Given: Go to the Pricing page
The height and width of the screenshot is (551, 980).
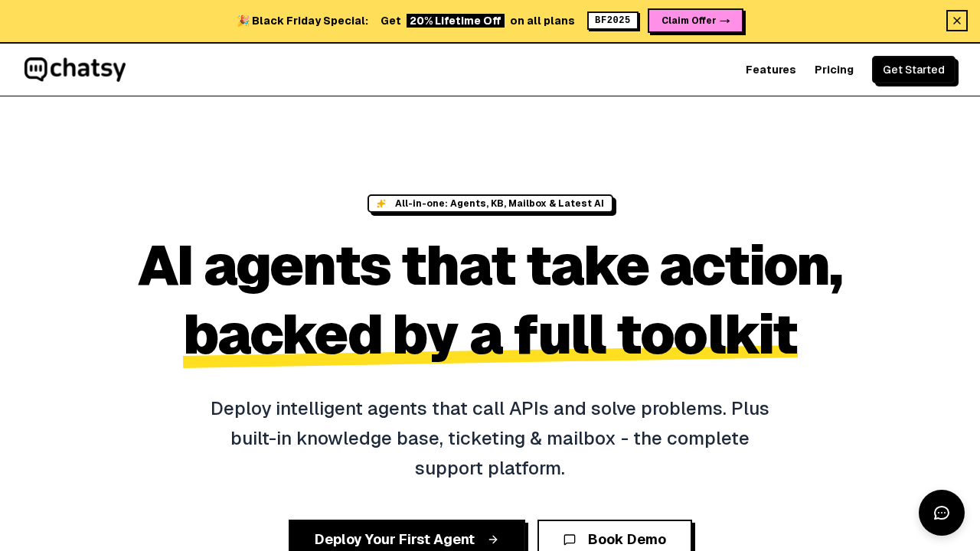Looking at the screenshot, I should click(x=834, y=70).
